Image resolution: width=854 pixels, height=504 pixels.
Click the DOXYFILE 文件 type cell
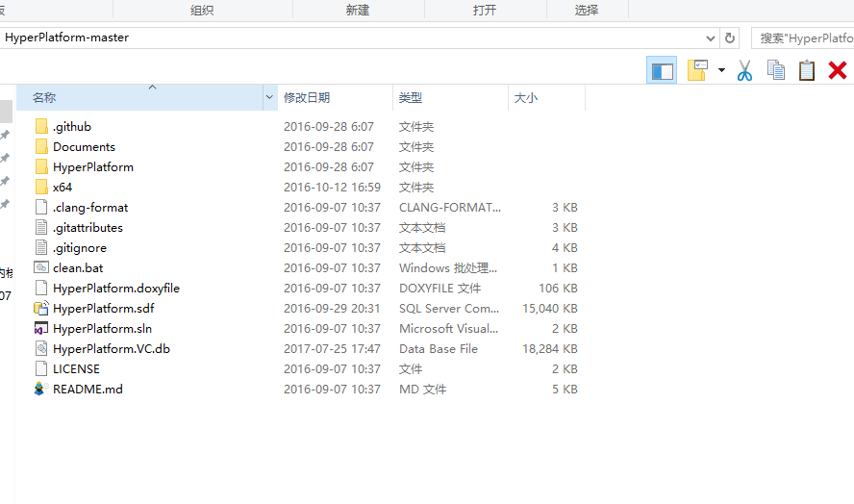pos(440,289)
